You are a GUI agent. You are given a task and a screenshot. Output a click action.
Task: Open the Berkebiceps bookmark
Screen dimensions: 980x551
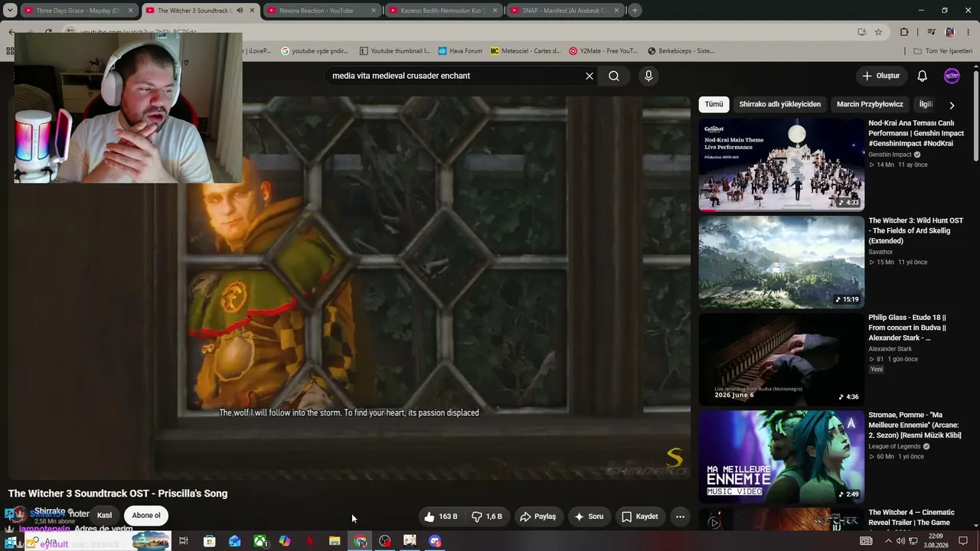tap(681, 51)
